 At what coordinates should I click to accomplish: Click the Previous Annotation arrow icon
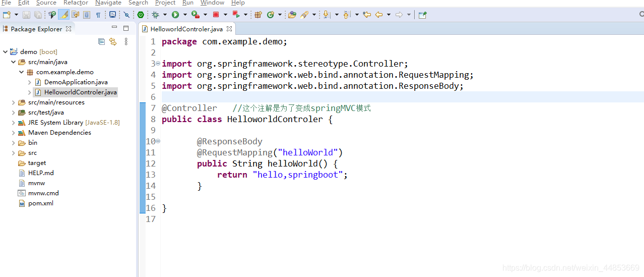coord(347,15)
